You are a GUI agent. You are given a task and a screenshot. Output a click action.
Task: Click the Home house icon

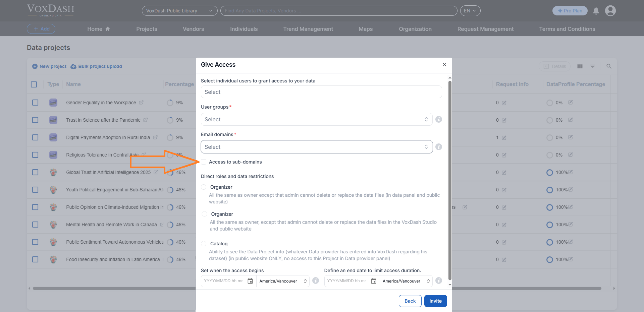(108, 29)
